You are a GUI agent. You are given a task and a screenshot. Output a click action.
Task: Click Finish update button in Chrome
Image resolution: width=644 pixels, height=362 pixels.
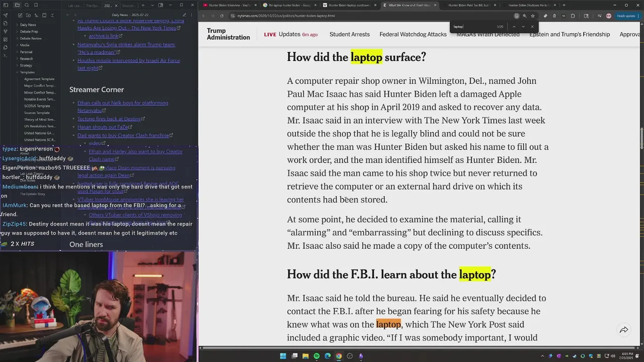pyautogui.click(x=626, y=16)
